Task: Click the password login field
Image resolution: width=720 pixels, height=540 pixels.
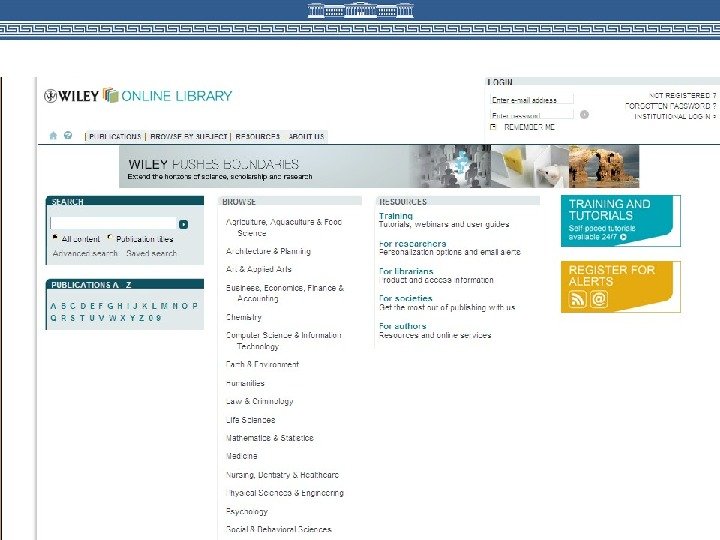Action: pos(532,115)
